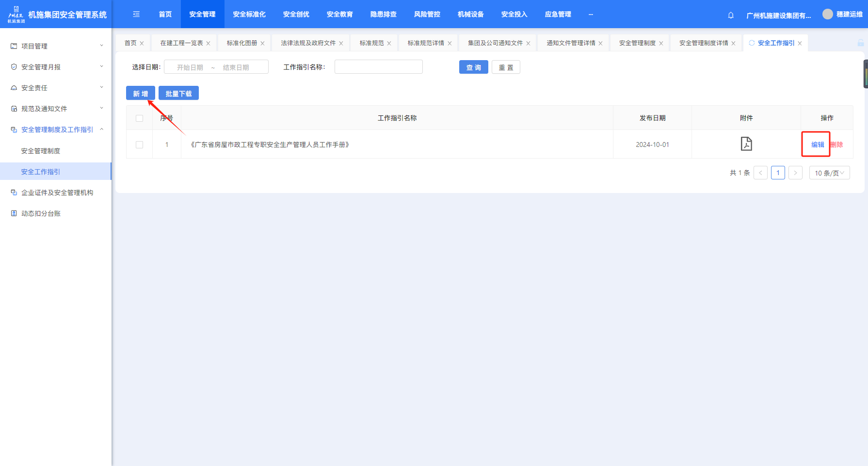
Task: Click the user avatar icon
Action: (x=827, y=15)
